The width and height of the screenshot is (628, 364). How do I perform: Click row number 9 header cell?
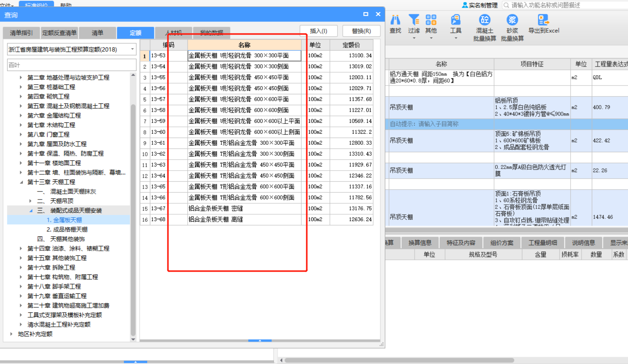(x=145, y=143)
